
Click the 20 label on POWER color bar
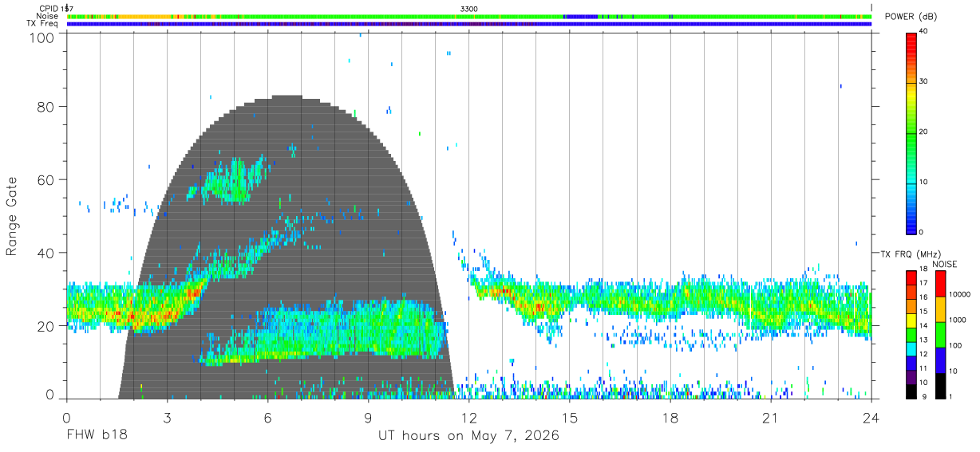(x=924, y=132)
